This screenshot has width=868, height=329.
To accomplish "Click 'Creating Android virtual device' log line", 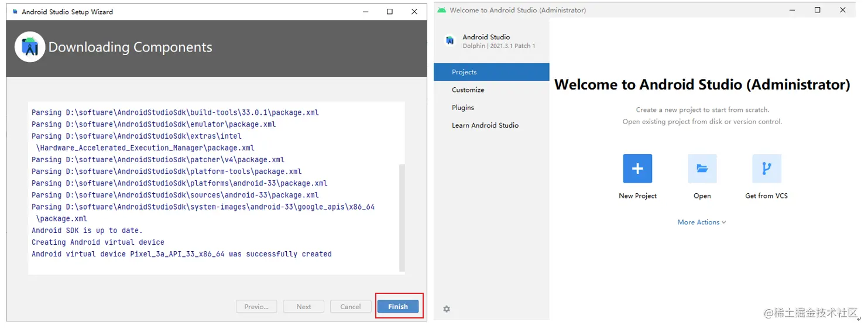I will (98, 242).
